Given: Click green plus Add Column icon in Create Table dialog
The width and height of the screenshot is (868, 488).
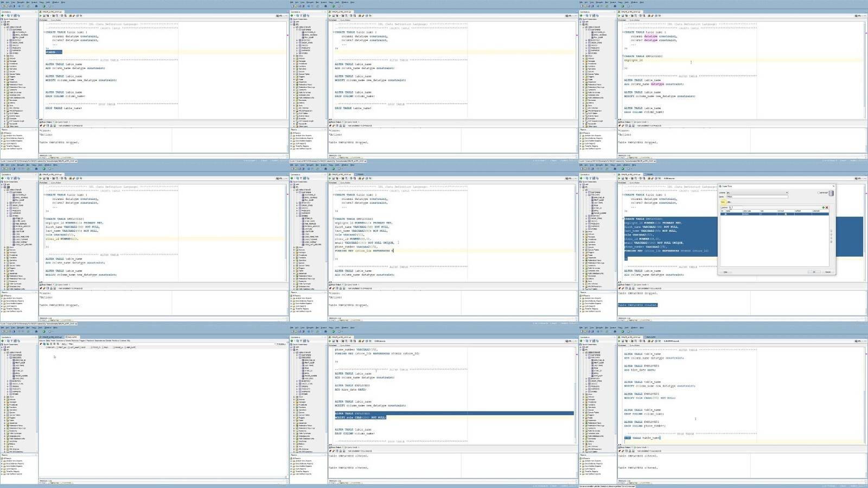Looking at the screenshot, I should pos(823,207).
